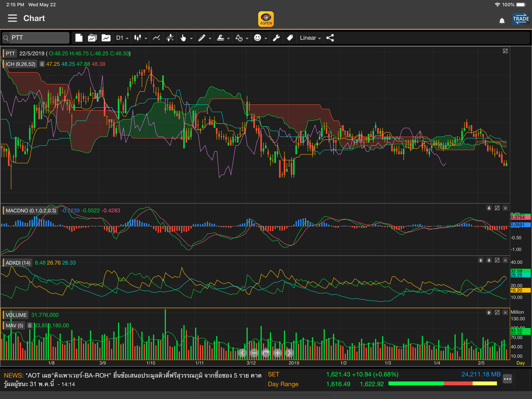Close the MACDNO indicator panel
Screen dimensions: 532x399
pyautogui.click(x=505, y=208)
